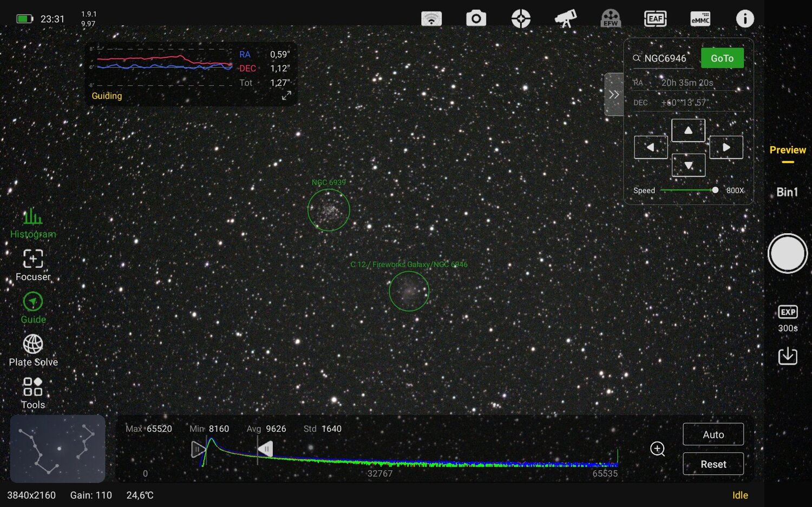Open the eMMC storage icon
812x507 pixels.
[700, 18]
